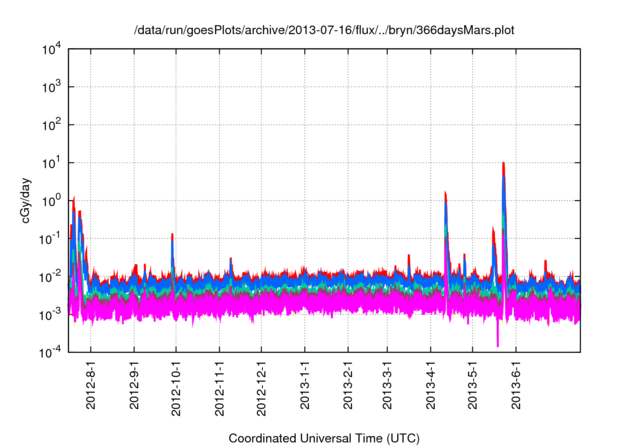Click the tallest red peak near 2013-6-1
The height and width of the screenshot is (448, 640).
(503, 164)
